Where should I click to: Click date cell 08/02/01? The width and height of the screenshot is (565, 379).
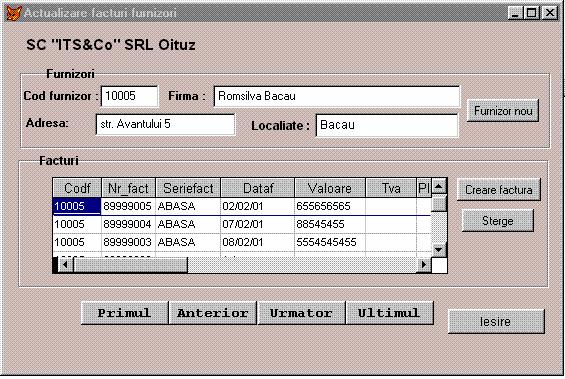(x=258, y=242)
